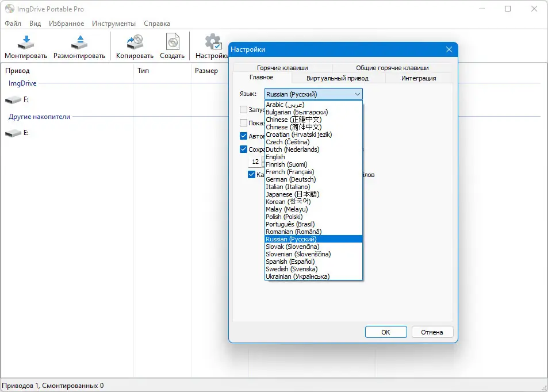Toggle the Запус... checkbox
Viewport: 548px width, 392px height.
point(244,109)
